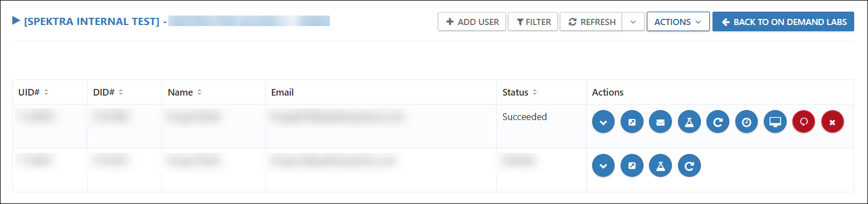Click the clock icon in first row
868x204 pixels.
747,122
